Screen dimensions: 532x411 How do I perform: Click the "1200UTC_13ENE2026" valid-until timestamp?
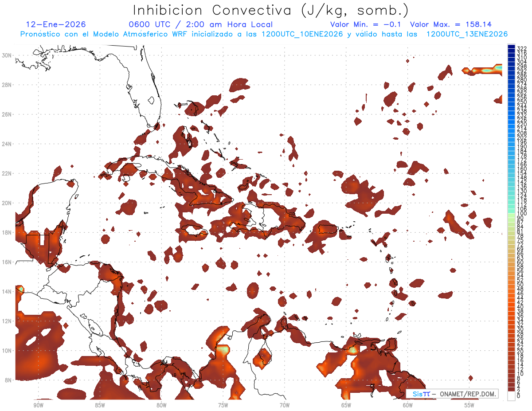click(x=467, y=34)
